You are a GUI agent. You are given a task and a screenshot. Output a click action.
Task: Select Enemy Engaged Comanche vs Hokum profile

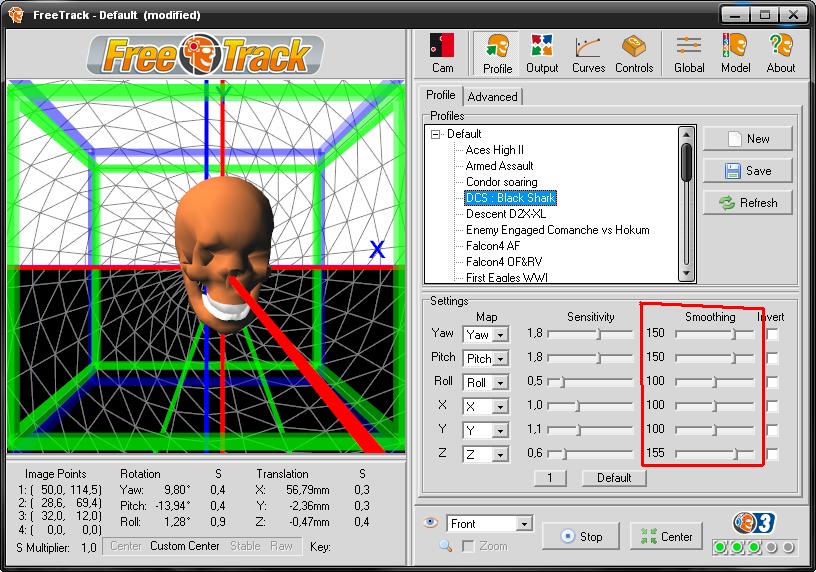[557, 230]
